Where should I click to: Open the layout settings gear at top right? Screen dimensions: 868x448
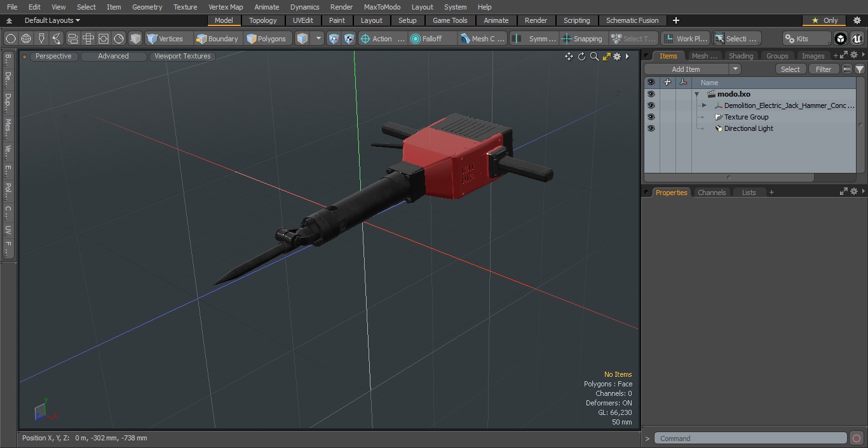point(857,20)
